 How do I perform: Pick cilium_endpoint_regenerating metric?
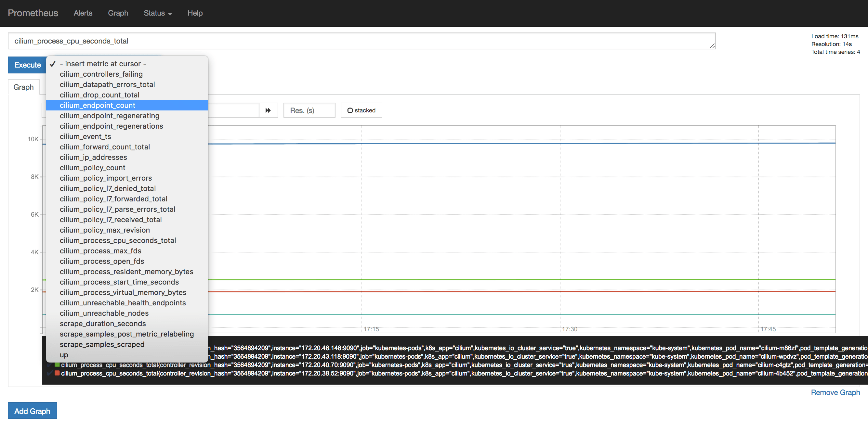click(x=127, y=116)
